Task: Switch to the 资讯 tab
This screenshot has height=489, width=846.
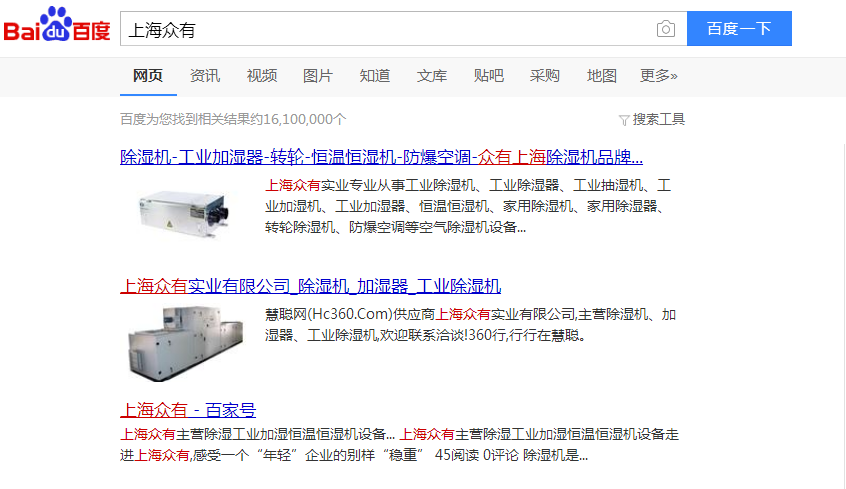Action: click(x=205, y=76)
